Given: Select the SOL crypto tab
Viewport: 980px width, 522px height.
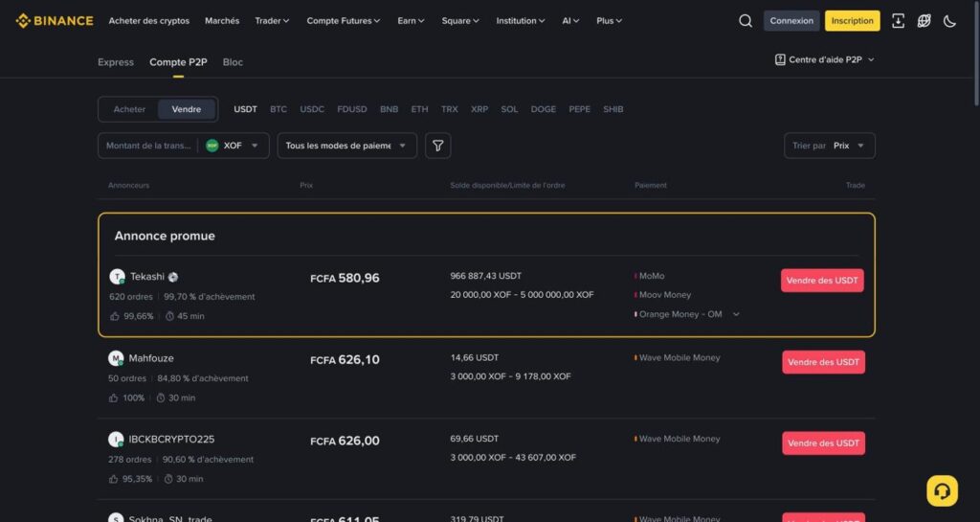Looking at the screenshot, I should click(x=509, y=109).
